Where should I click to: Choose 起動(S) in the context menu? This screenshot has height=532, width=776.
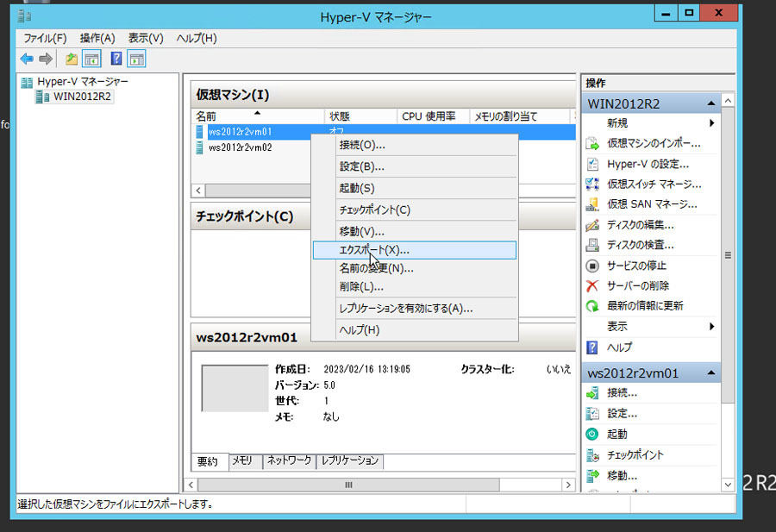click(x=415, y=189)
